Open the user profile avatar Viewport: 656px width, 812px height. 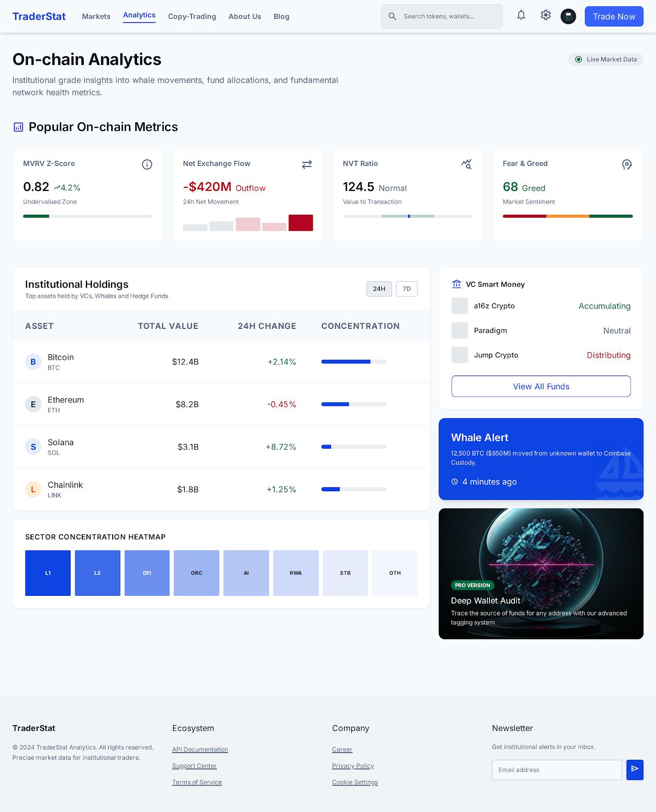click(568, 16)
